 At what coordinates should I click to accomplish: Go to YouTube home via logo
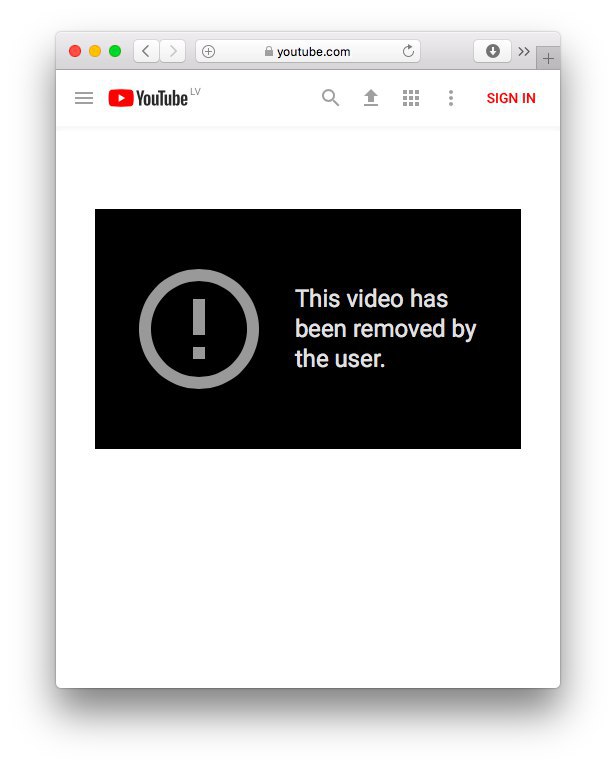tap(148, 98)
